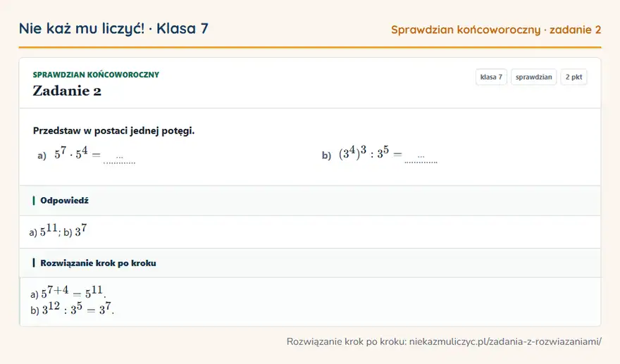Click the green 'SPRAWDZIAN KOŃCOWOROCZNY' label

(x=96, y=75)
